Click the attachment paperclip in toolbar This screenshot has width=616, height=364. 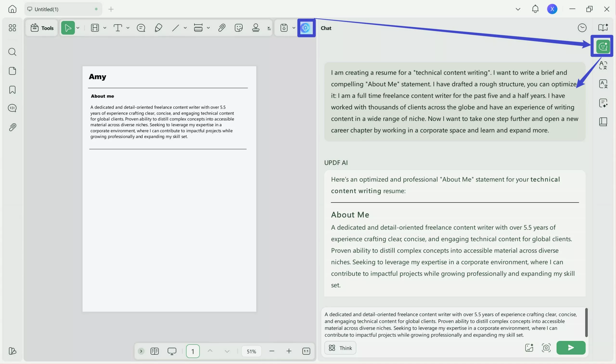(222, 28)
